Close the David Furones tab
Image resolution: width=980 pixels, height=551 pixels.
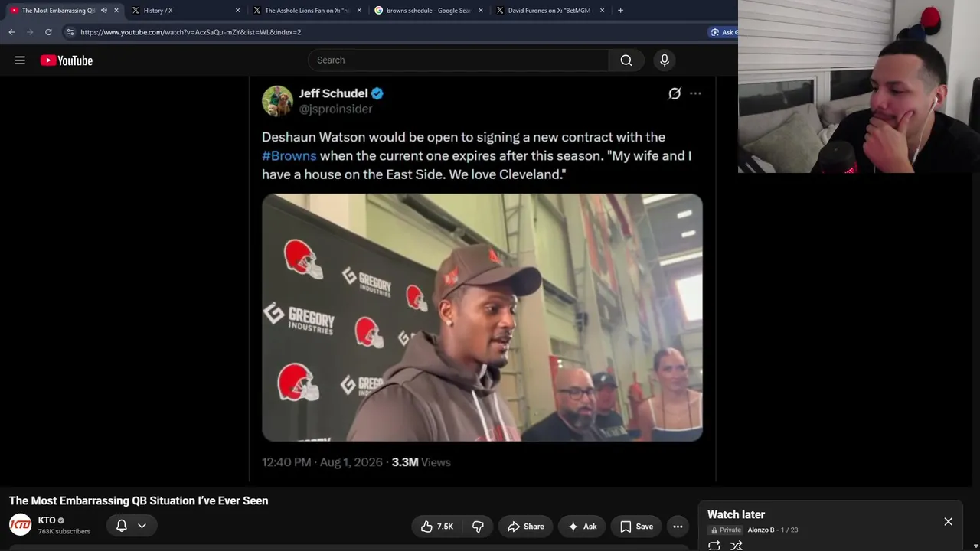pos(602,11)
